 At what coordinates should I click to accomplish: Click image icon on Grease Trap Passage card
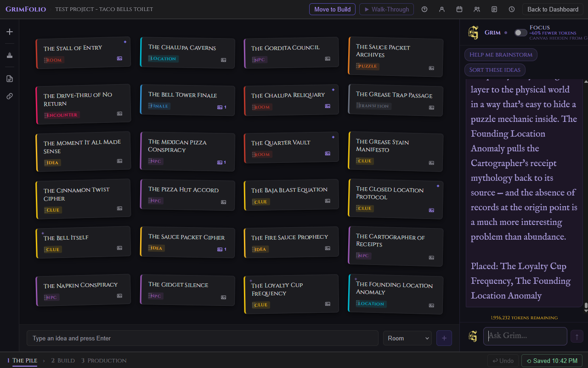click(x=431, y=108)
